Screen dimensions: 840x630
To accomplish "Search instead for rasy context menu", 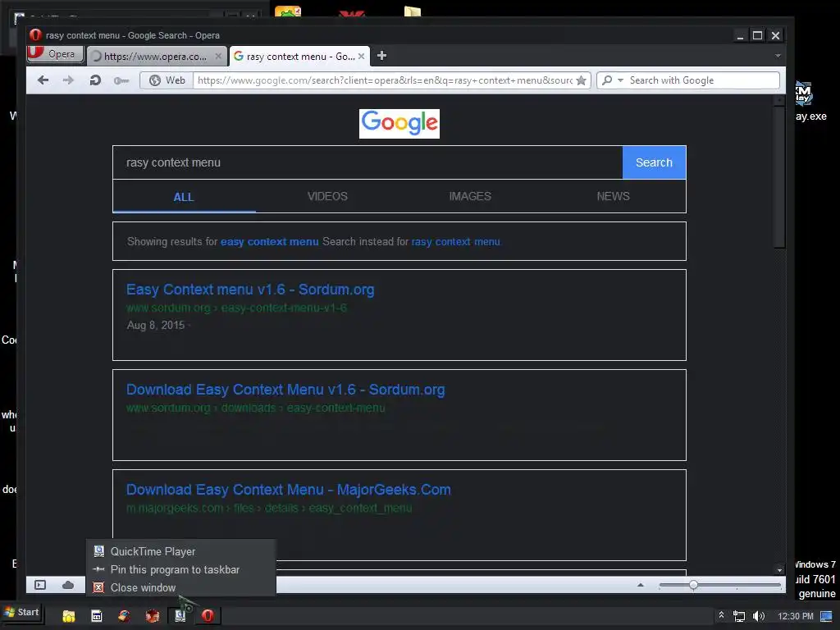I will tap(455, 242).
